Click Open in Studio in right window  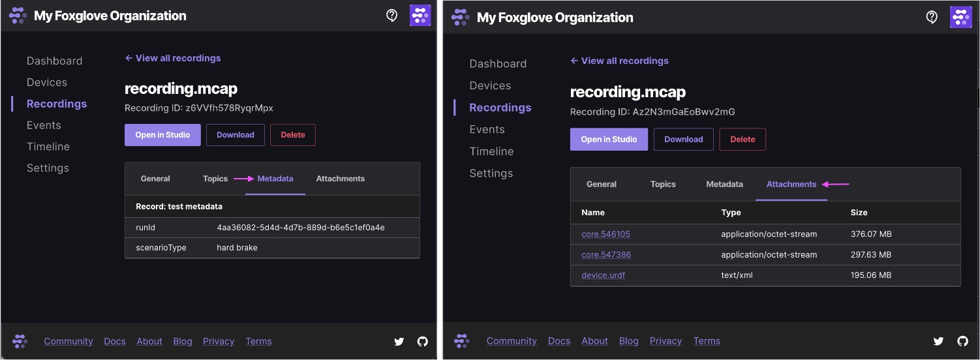(609, 140)
